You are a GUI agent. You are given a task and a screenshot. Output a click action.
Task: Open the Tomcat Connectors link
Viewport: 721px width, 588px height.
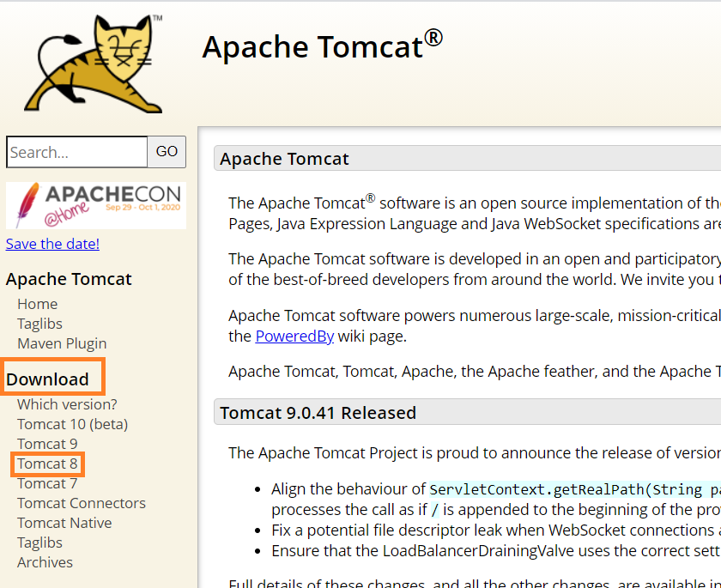pyautogui.click(x=82, y=503)
